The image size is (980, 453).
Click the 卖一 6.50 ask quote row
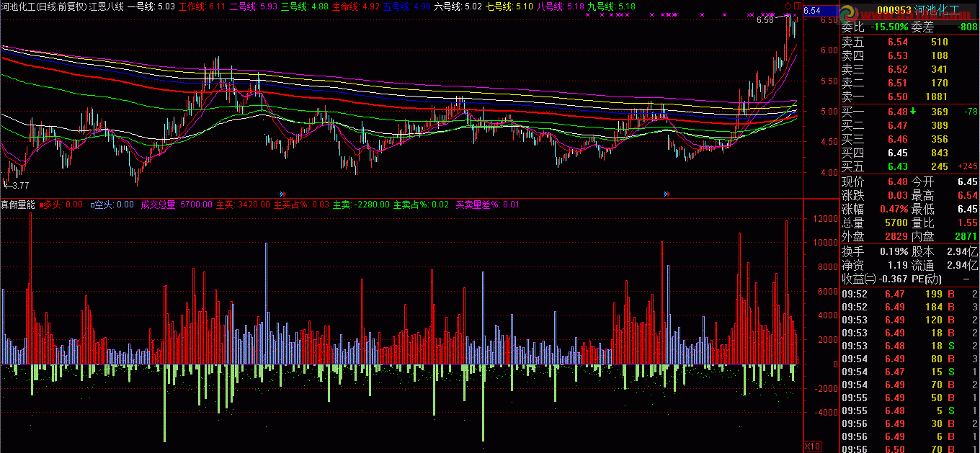[x=910, y=97]
